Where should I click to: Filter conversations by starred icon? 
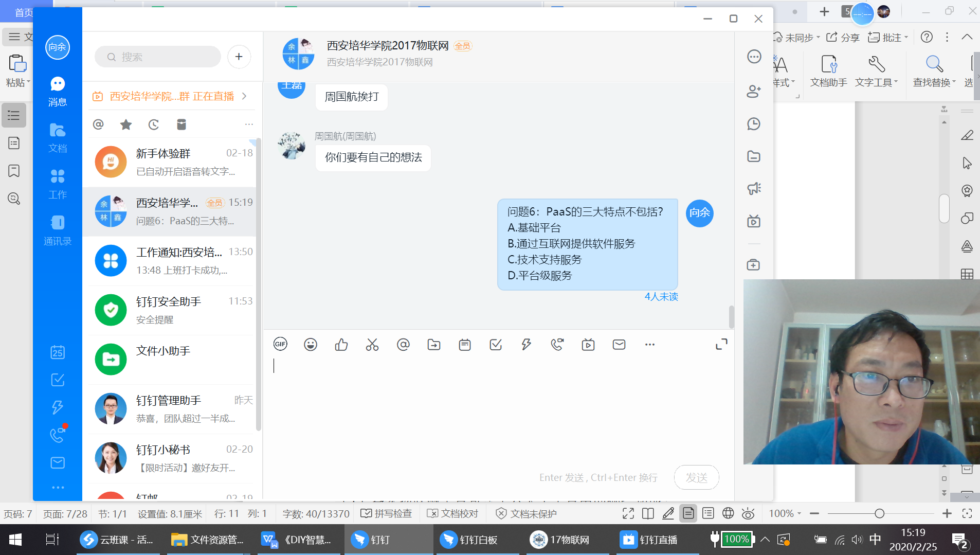(x=126, y=124)
